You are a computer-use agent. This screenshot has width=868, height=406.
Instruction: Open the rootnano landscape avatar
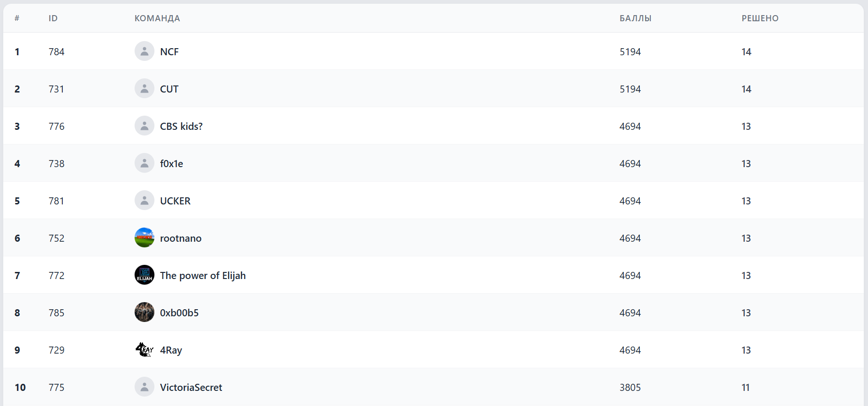[x=145, y=237]
